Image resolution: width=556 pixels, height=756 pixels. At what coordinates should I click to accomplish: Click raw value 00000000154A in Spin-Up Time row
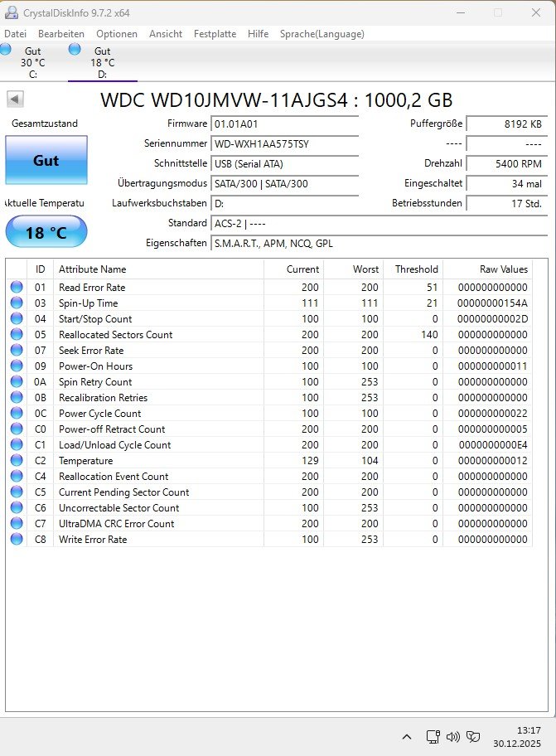tap(492, 303)
